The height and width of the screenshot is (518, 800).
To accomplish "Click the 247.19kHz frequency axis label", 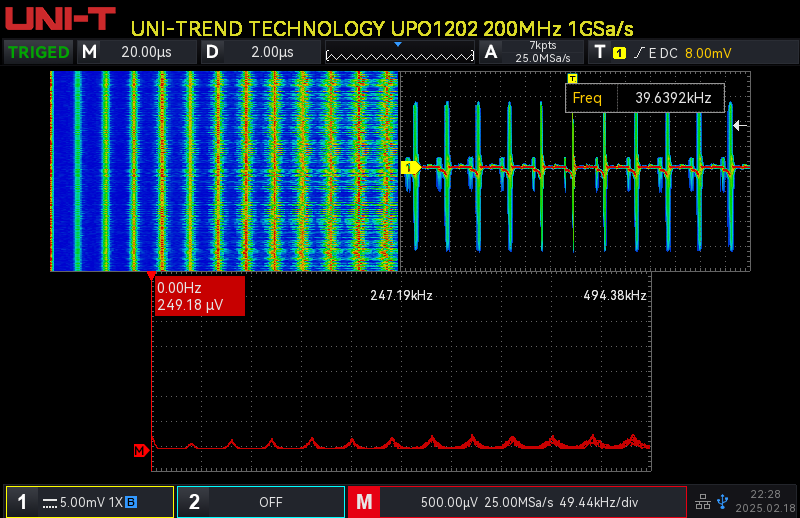I will (x=401, y=295).
